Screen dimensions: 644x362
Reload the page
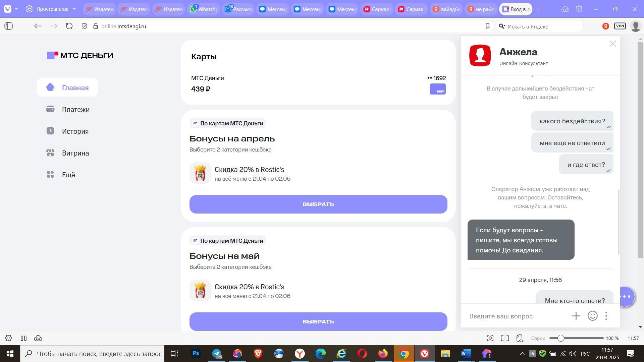69,26
